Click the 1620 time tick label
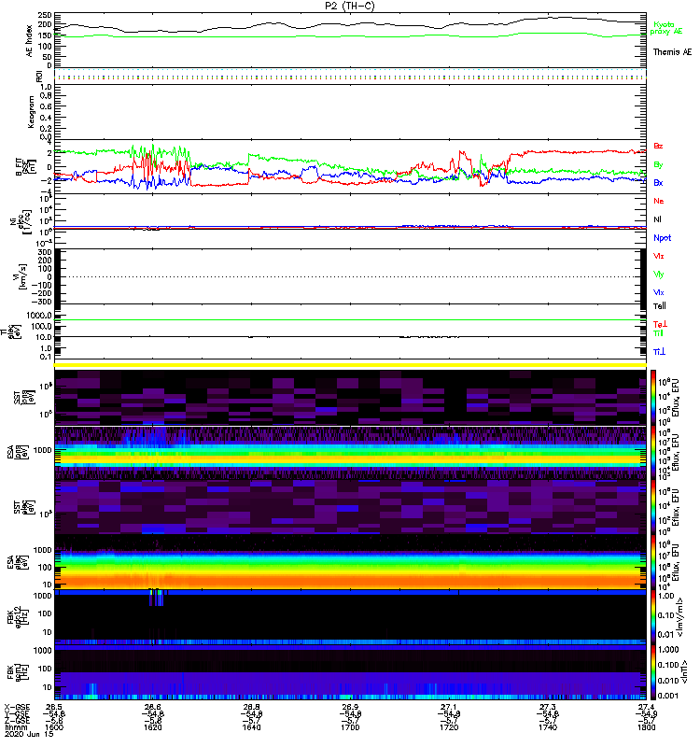Screen dimensions: 700x747 point(152,727)
